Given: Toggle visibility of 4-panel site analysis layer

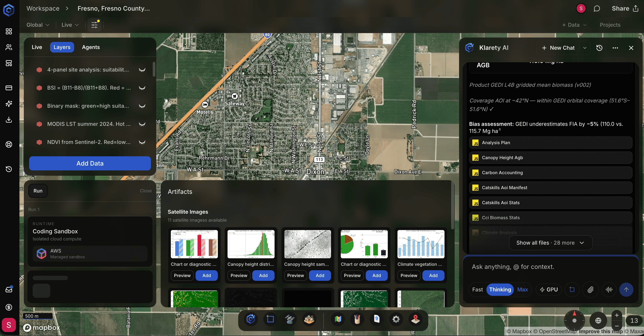Looking at the screenshot, I should point(142,70).
